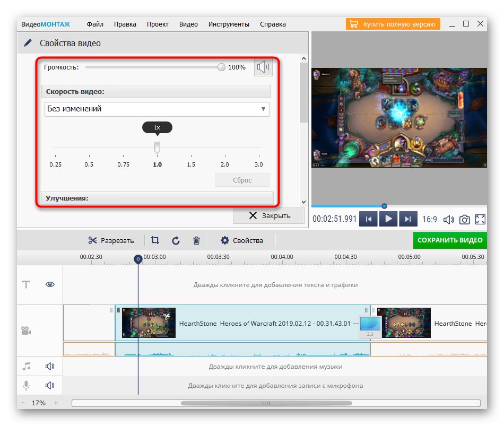Open the Видео menu
The width and height of the screenshot is (504, 426).
pos(188,24)
